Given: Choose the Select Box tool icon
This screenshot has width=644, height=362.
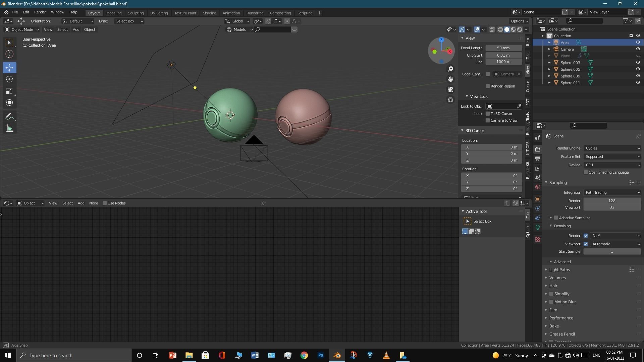Looking at the screenshot, I should 9,42.
